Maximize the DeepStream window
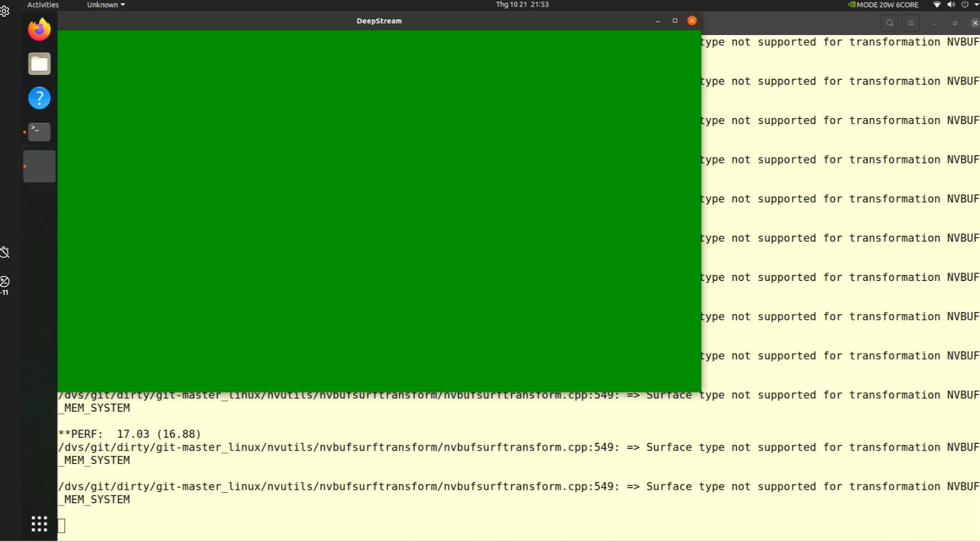This screenshot has width=980, height=542. click(675, 21)
